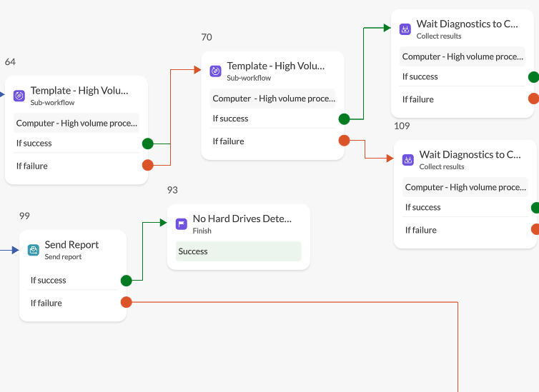Viewport: 539px width, 392px height.
Task: Click the Success status box in node 93
Action: [238, 251]
